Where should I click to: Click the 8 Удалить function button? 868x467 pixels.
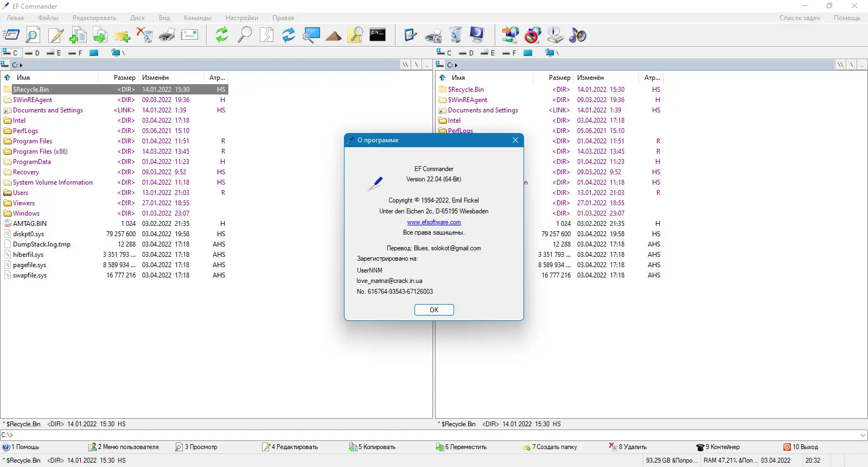(x=628, y=447)
